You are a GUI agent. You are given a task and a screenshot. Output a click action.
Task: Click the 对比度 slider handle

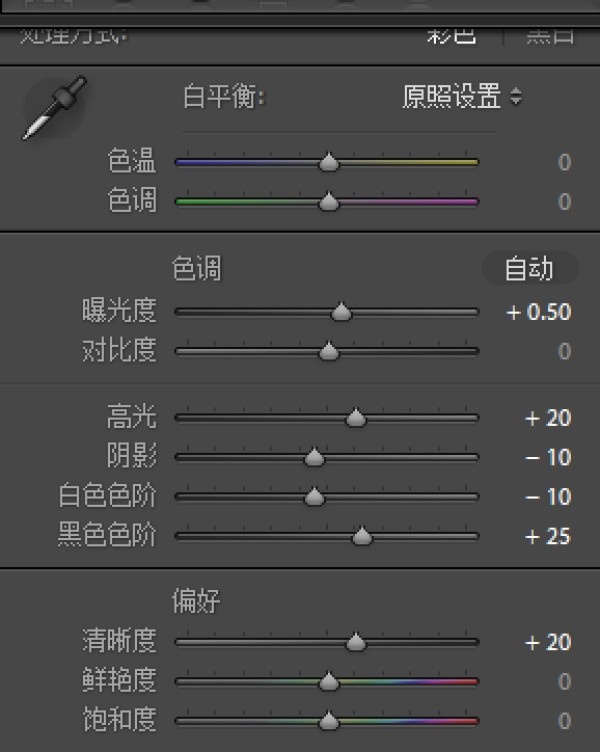point(329,352)
